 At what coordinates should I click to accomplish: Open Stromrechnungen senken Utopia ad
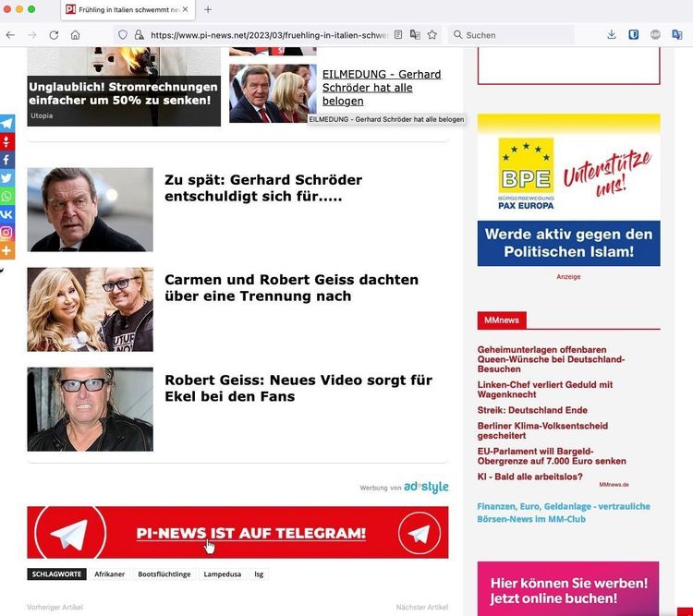[x=124, y=87]
